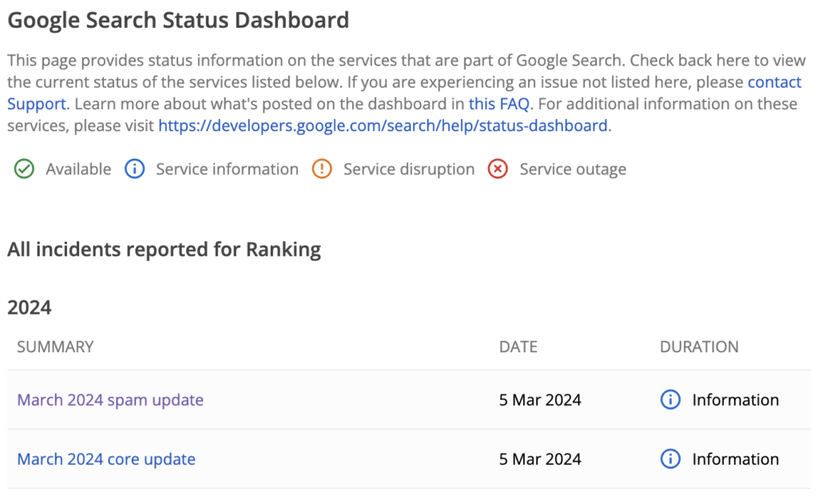Click the info icon in spam update row
This screenshot has height=504, width=818.
pos(670,400)
